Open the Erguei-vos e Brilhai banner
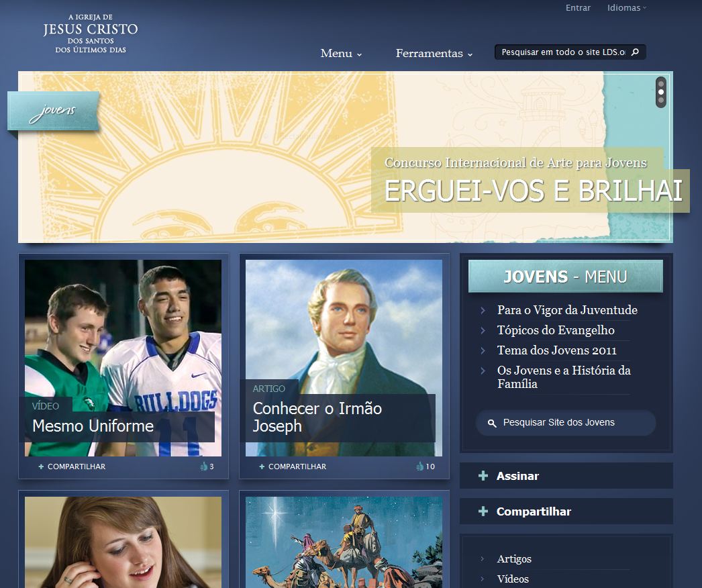 [533, 191]
